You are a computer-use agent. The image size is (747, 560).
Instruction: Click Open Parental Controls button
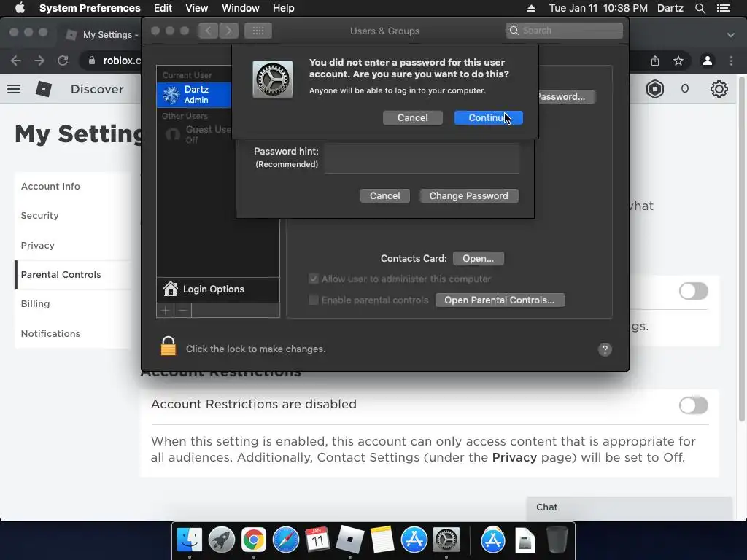point(499,300)
